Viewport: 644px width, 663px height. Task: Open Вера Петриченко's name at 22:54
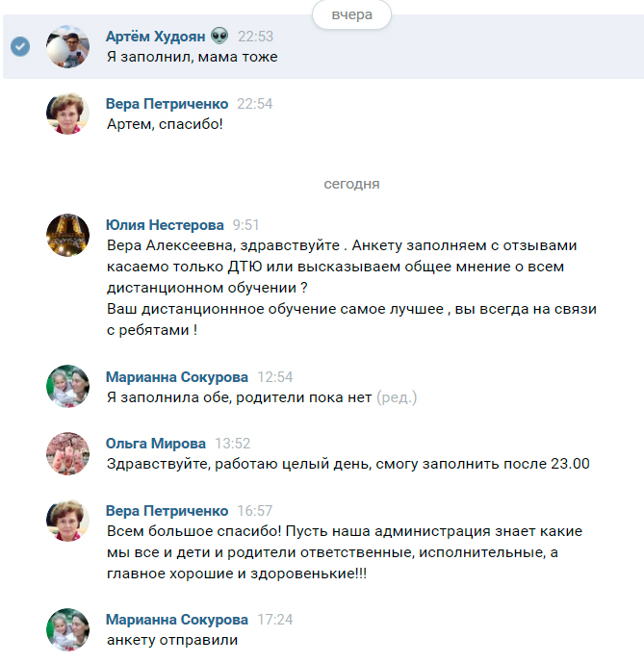coord(167,104)
